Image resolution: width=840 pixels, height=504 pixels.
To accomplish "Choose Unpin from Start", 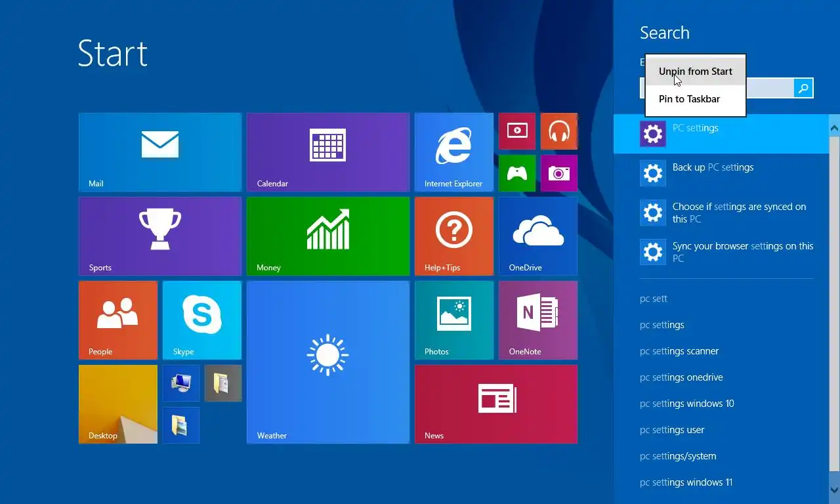I will point(696,72).
